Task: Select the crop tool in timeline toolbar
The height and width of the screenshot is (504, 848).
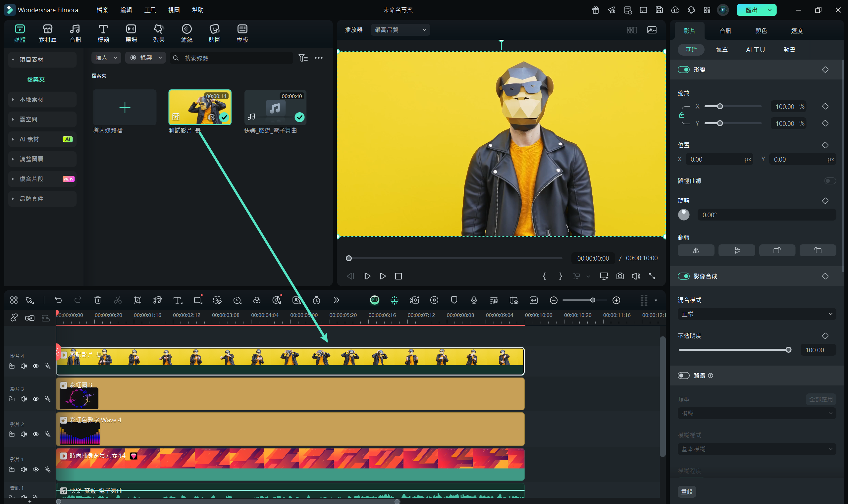Action: [x=137, y=300]
